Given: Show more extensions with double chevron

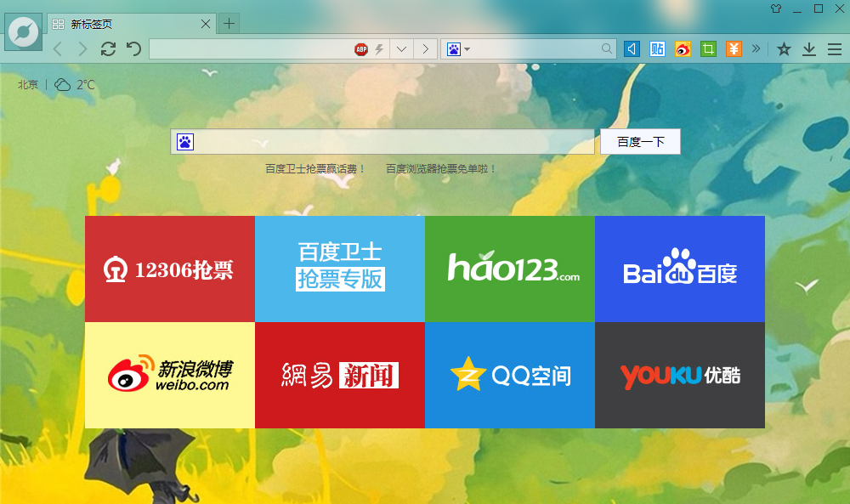Looking at the screenshot, I should point(756,48).
